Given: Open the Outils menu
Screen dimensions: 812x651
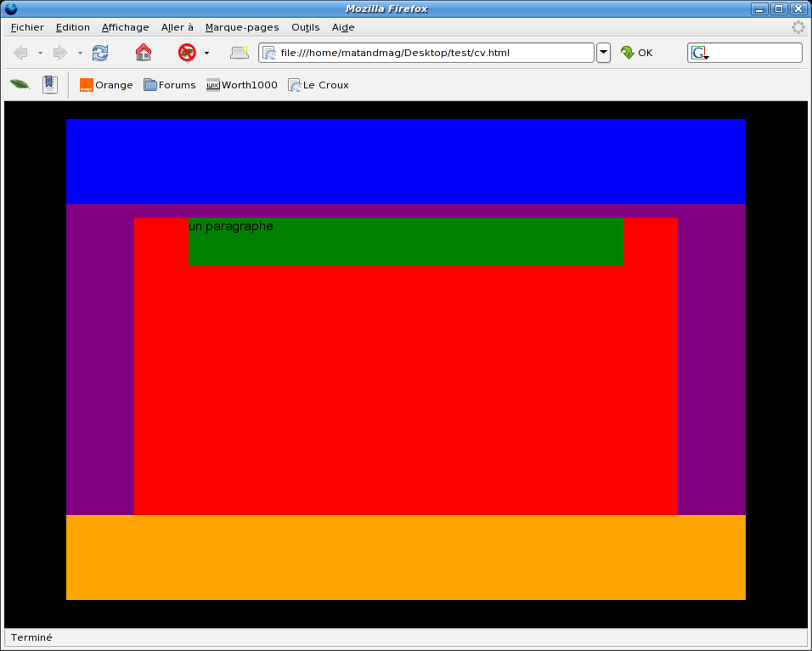Looking at the screenshot, I should (306, 27).
